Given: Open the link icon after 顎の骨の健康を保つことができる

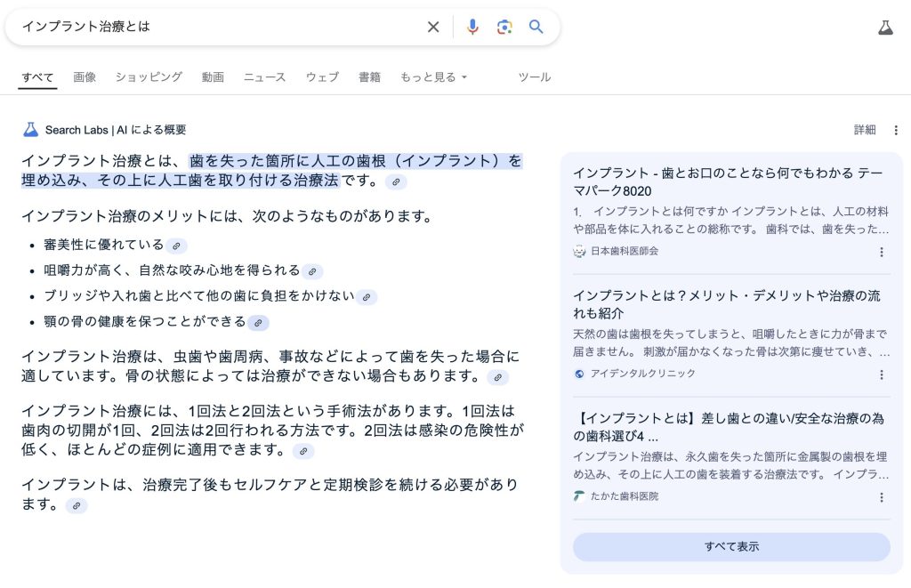Looking at the screenshot, I should click(258, 323).
